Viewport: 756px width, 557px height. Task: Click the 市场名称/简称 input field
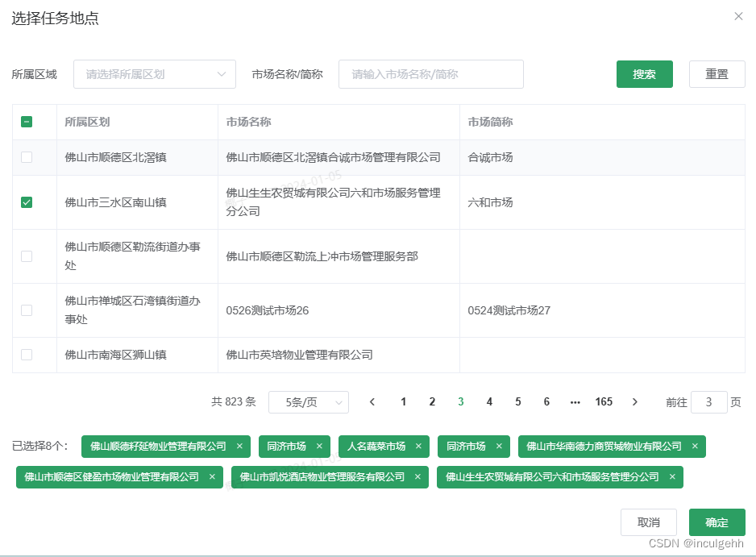point(430,74)
